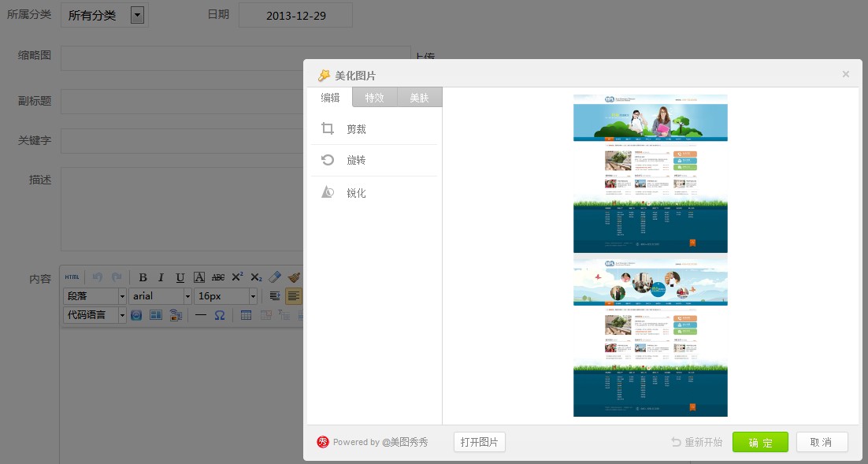This screenshot has width=868, height=464.
Task: Switch to the 美肤 skin beauty tab
Action: [419, 98]
